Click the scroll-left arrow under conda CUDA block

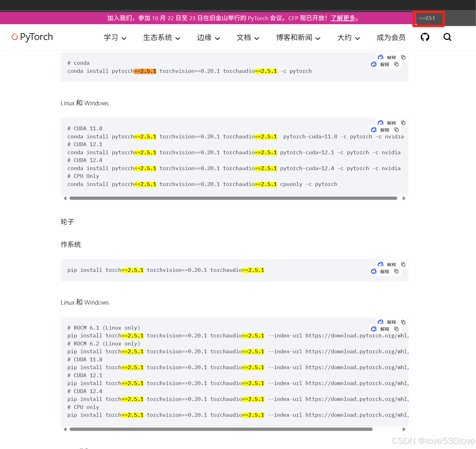point(65,198)
